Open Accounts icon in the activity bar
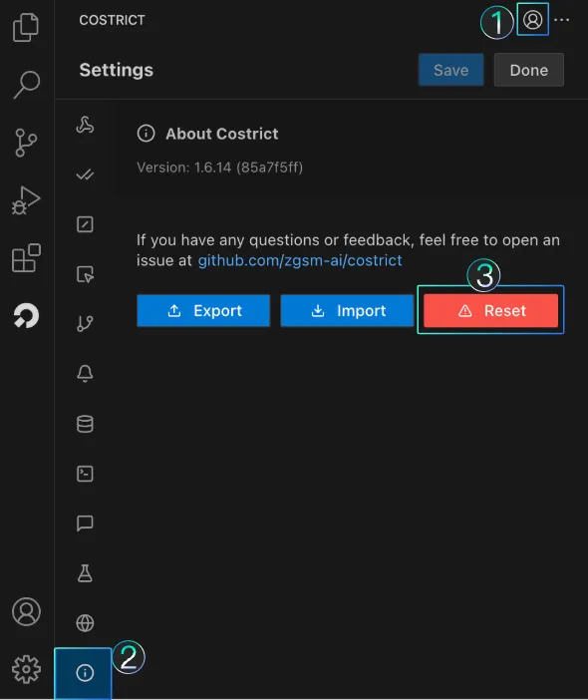Image resolution: width=588 pixels, height=700 pixels. (x=26, y=611)
